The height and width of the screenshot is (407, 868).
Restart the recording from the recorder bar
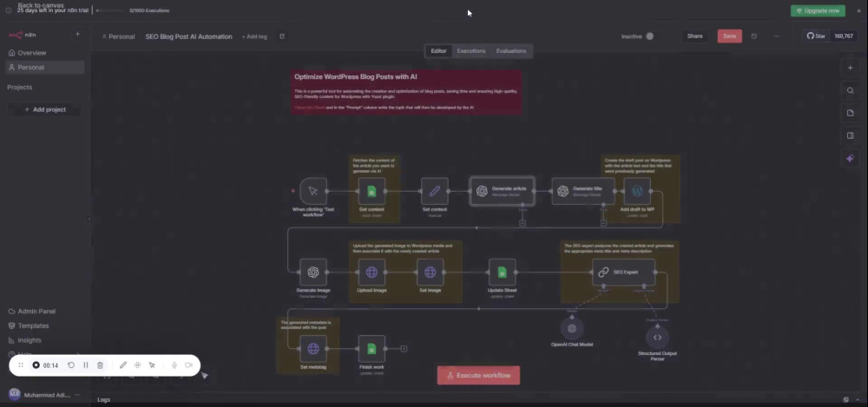coord(71,365)
